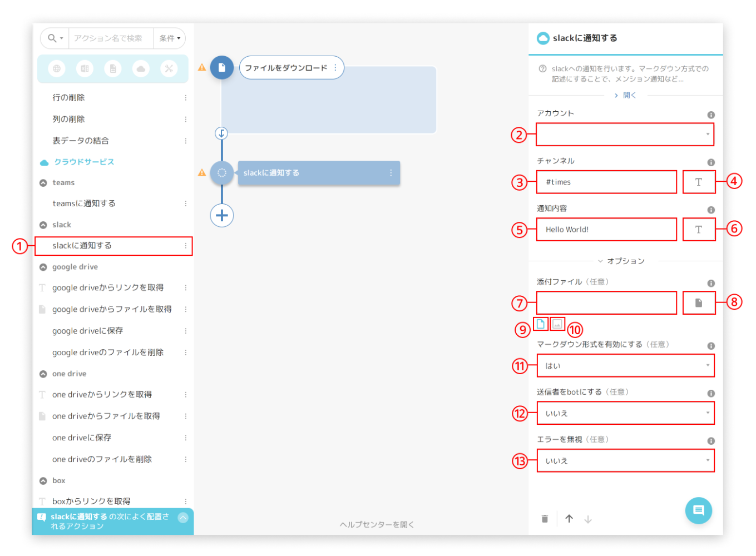
Task: Click the チャンネル field containing #times
Action: [607, 182]
